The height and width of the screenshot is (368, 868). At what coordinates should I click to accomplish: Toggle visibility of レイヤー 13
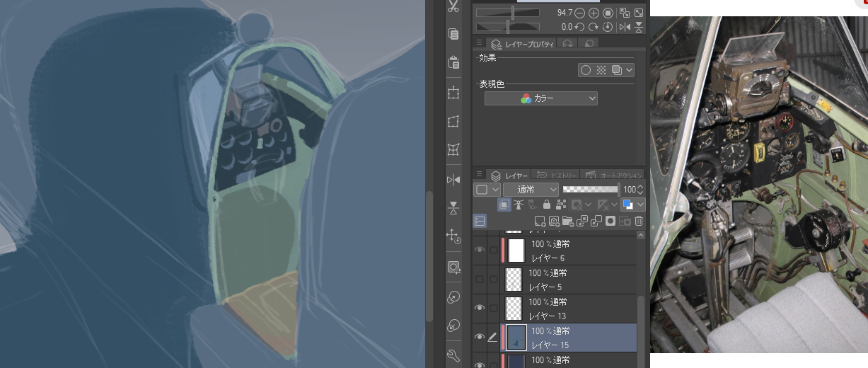point(480,308)
